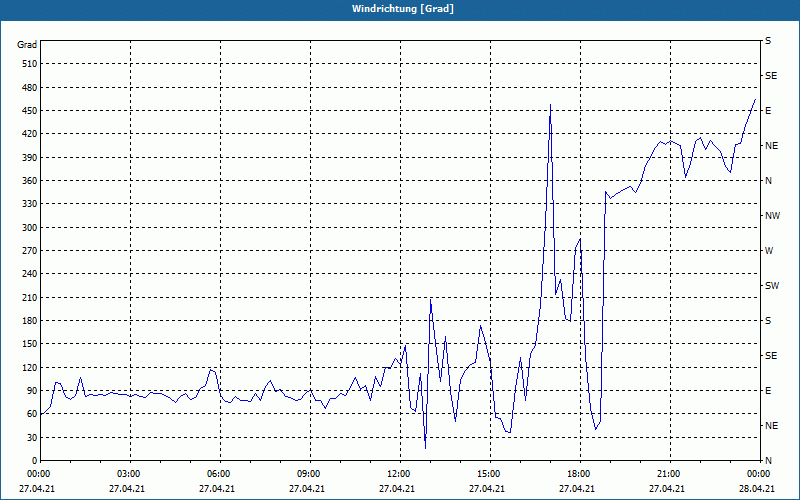Select the E compass label on the 450 gridline

pyautogui.click(x=768, y=111)
